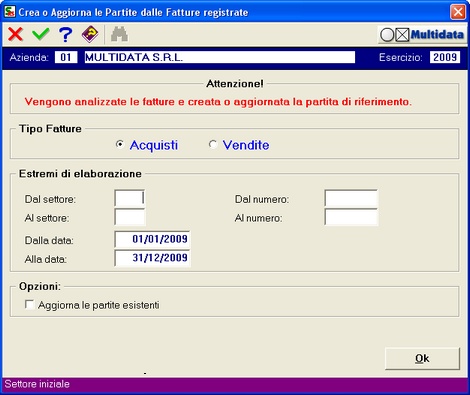Click the Dal numero: label
The height and width of the screenshot is (395, 470).
(x=262, y=199)
